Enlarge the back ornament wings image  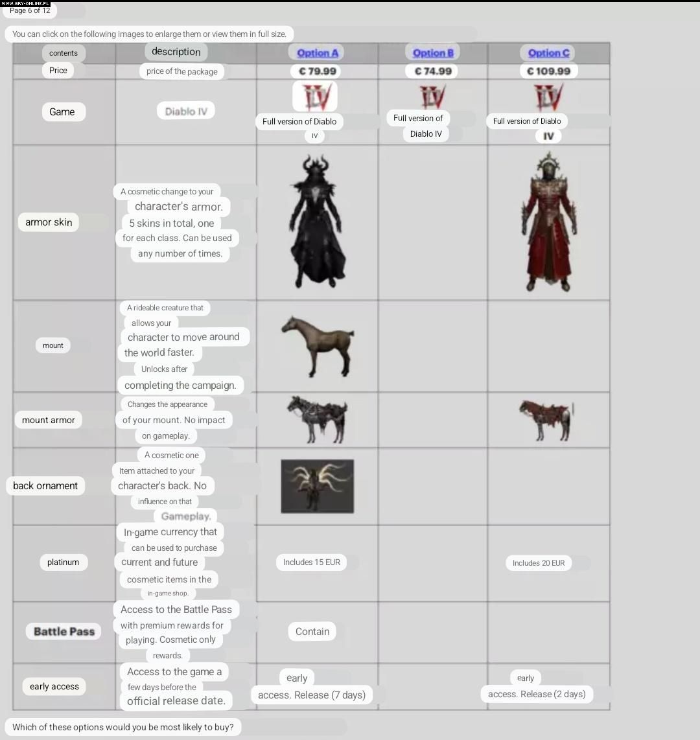point(317,486)
